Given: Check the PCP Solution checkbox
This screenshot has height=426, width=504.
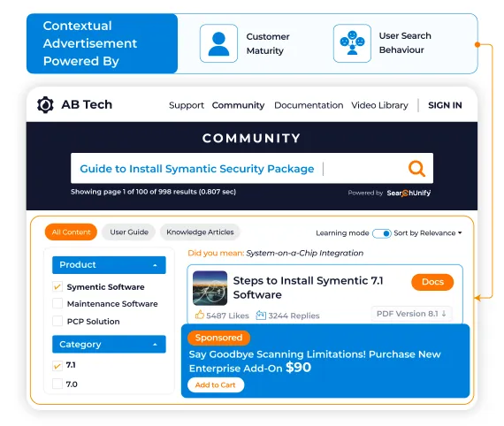Looking at the screenshot, I should [x=57, y=321].
